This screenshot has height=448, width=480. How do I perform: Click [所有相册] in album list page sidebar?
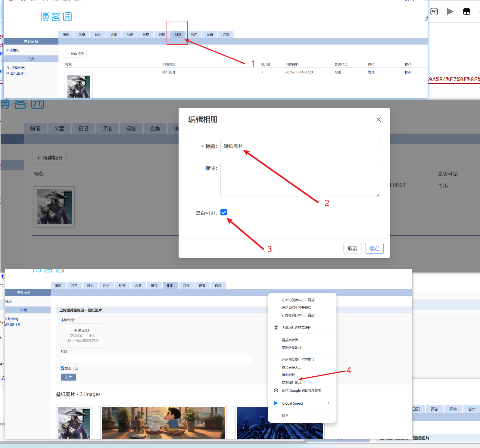18,68
